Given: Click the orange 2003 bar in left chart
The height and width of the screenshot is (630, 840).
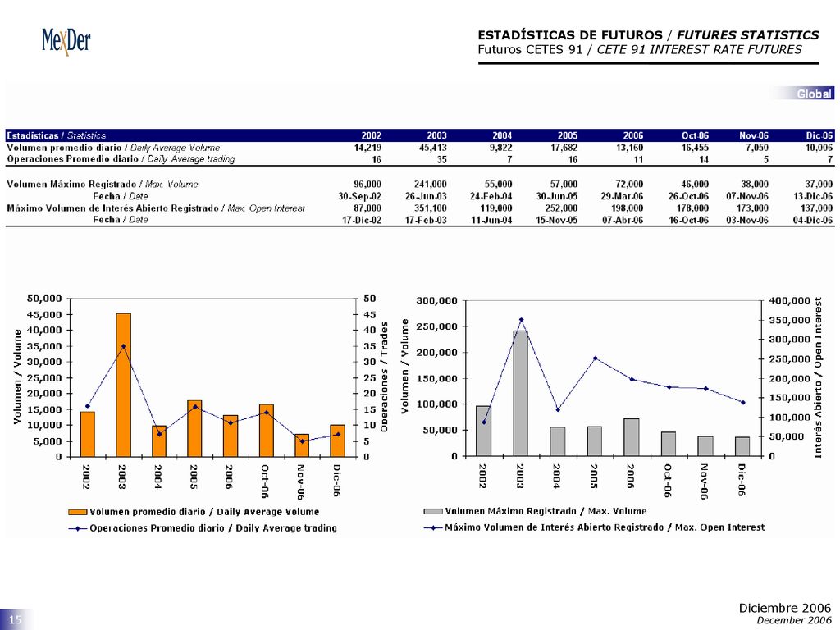Looking at the screenshot, I should pyautogui.click(x=123, y=386).
